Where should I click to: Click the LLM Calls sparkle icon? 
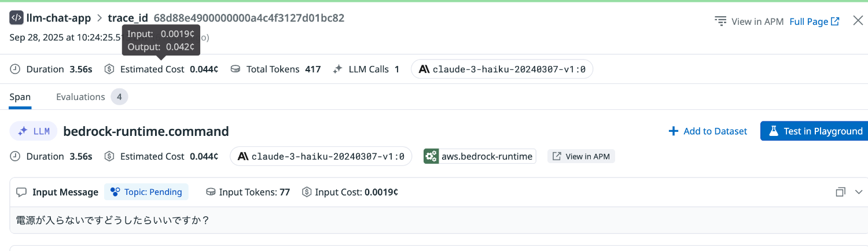[x=338, y=69]
